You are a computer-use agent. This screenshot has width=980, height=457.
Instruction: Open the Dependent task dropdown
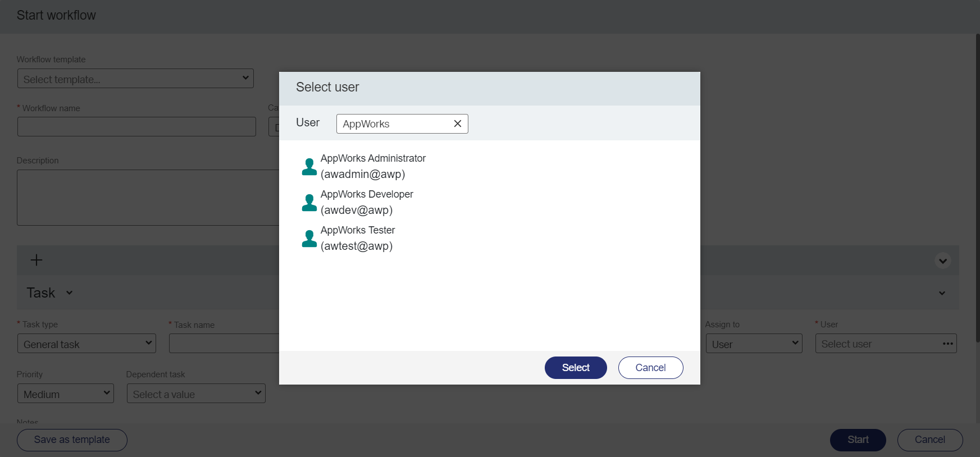click(x=196, y=394)
